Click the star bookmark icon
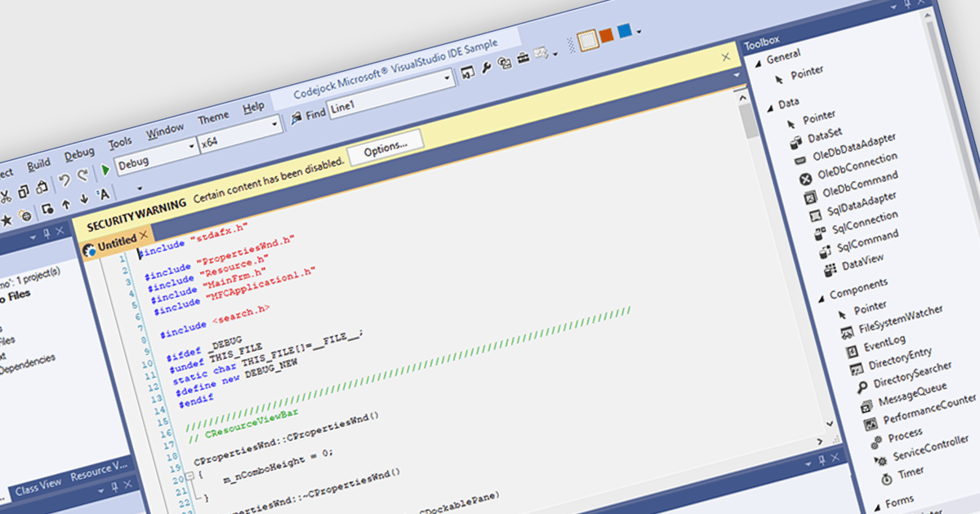This screenshot has height=514, width=980. 7,219
